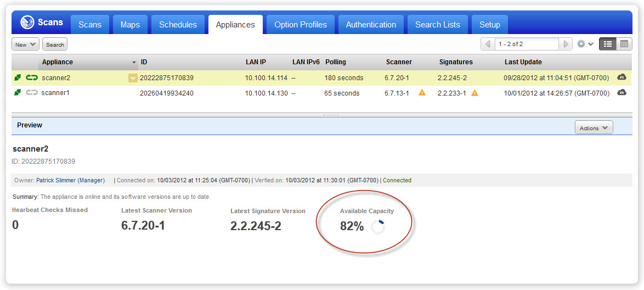The image size is (644, 290).
Task: Click the Latest Signature Version value 2.2.245-2
Action: [256, 226]
